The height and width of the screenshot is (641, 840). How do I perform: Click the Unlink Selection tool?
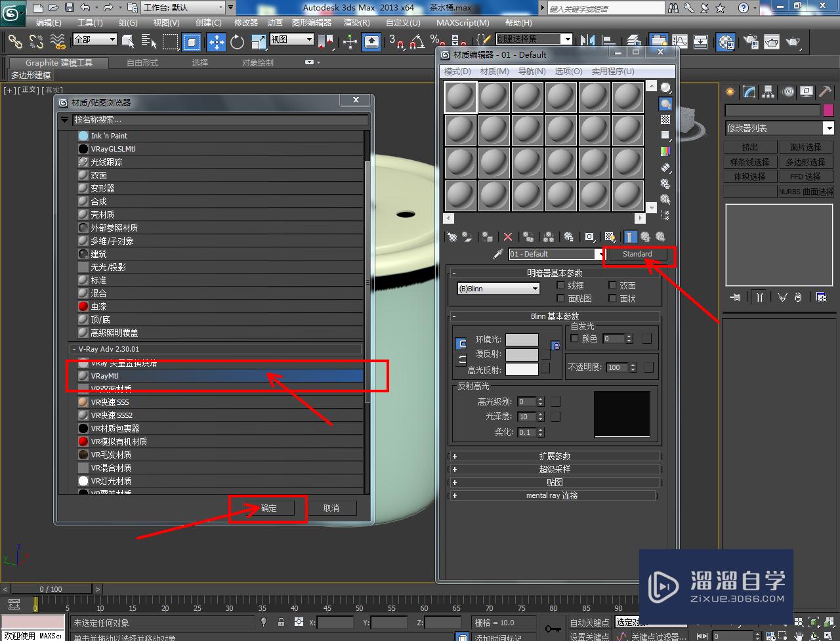click(x=36, y=42)
